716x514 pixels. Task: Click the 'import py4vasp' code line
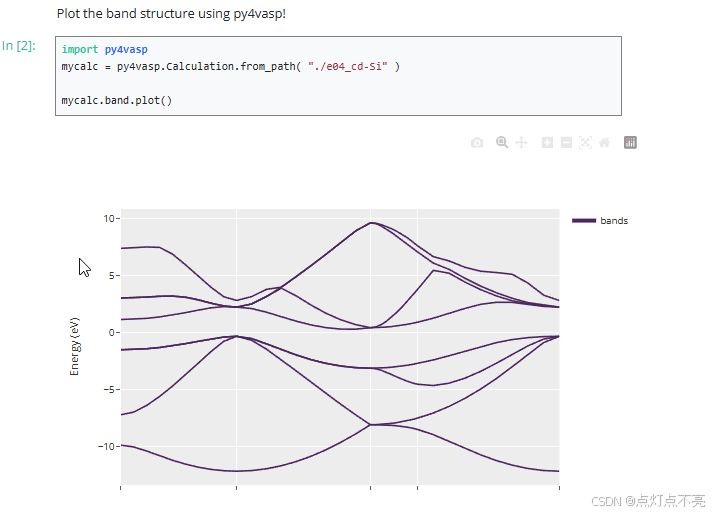click(x=104, y=49)
